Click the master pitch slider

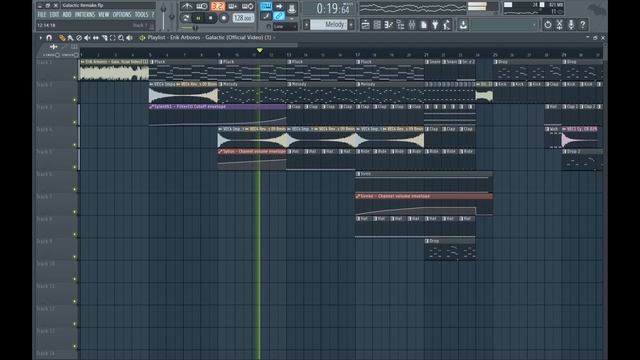(x=172, y=16)
